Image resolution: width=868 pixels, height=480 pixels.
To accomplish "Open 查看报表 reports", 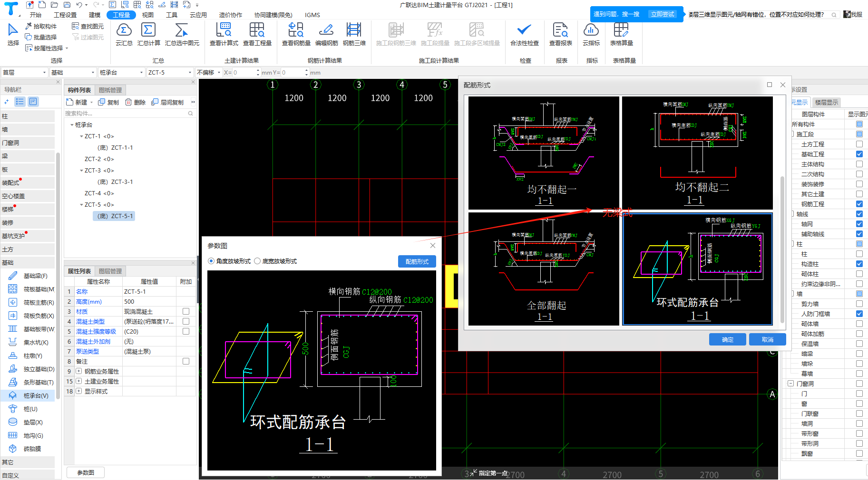I will tap(560, 34).
